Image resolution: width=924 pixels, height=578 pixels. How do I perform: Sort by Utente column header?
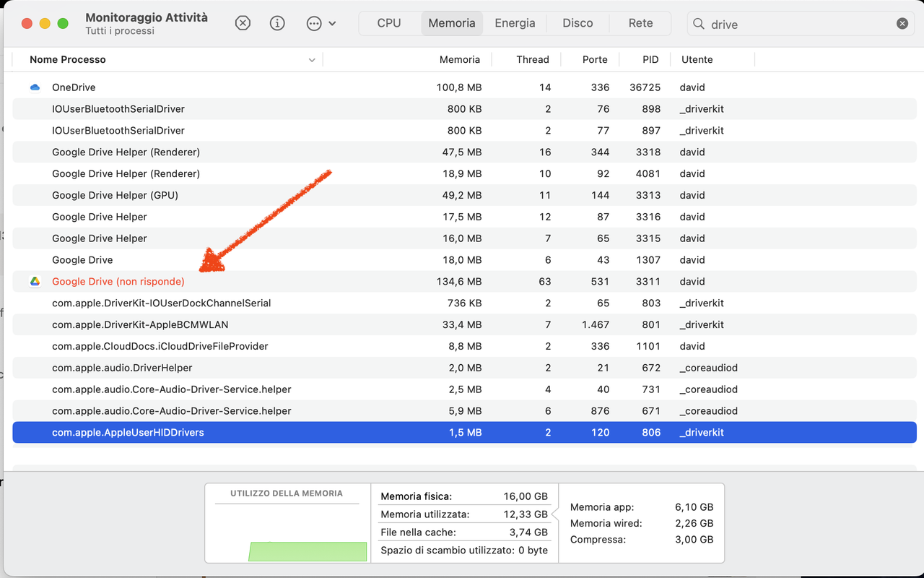pyautogui.click(x=697, y=59)
